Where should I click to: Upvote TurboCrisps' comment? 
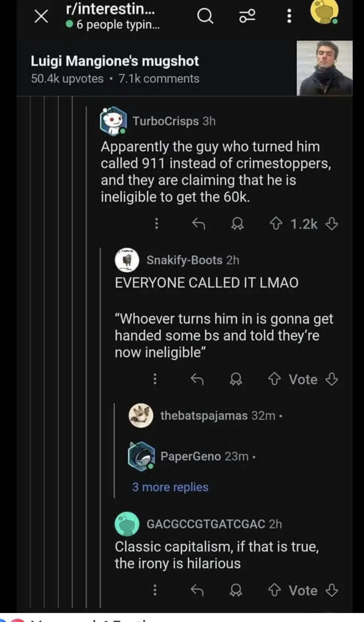(275, 224)
